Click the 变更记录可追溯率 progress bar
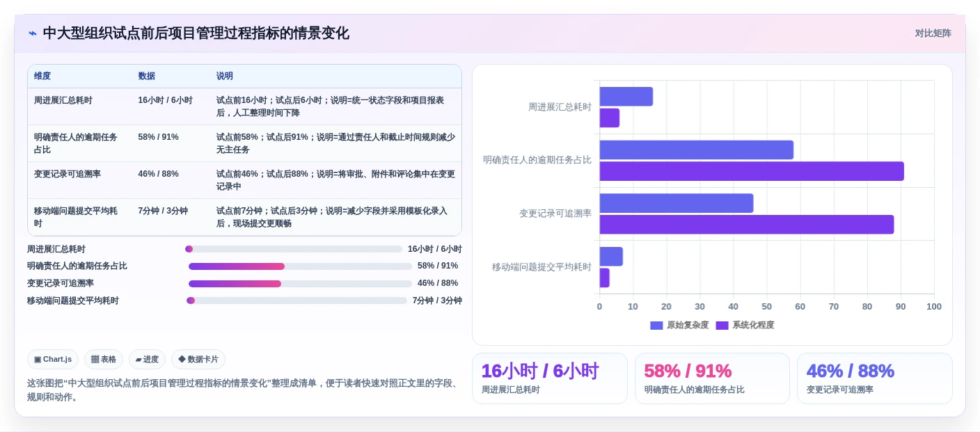This screenshot has width=980, height=432. click(300, 284)
